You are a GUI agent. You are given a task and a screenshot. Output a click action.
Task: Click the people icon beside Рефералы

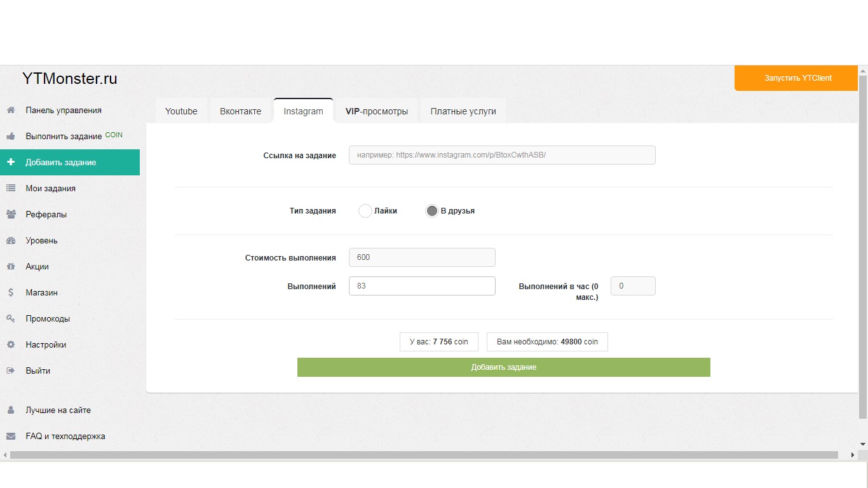[11, 215]
